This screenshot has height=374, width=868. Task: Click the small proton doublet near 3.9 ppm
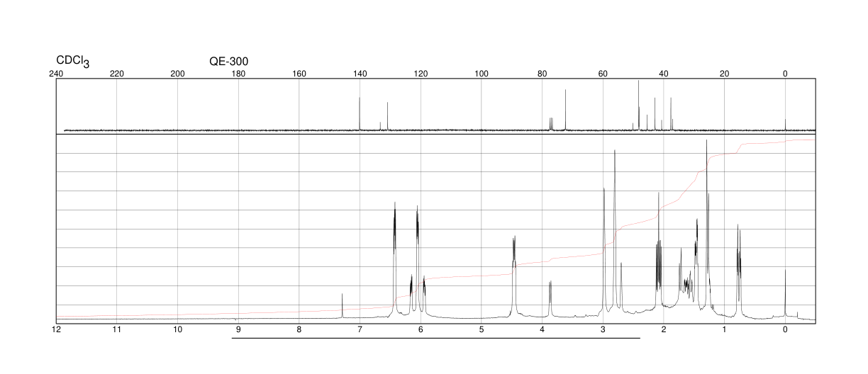[x=550, y=299]
